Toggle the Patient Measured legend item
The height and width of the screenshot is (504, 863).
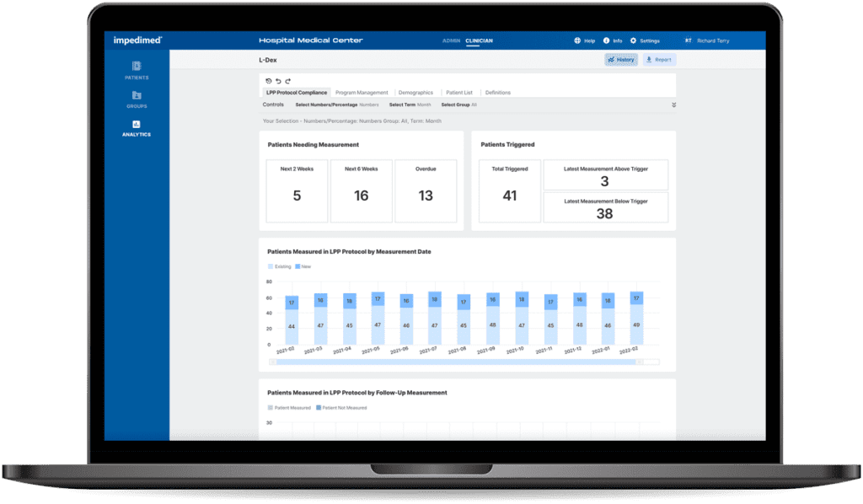click(287, 408)
